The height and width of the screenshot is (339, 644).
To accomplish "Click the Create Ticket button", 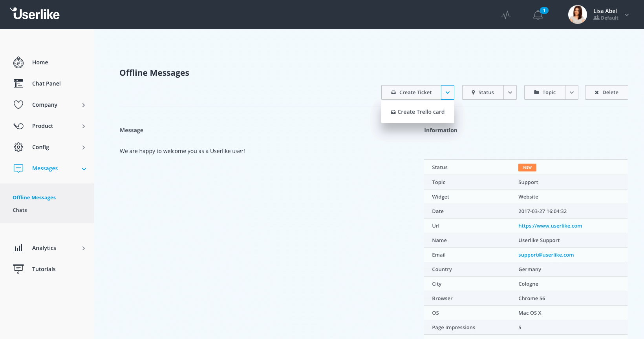I will click(x=411, y=92).
